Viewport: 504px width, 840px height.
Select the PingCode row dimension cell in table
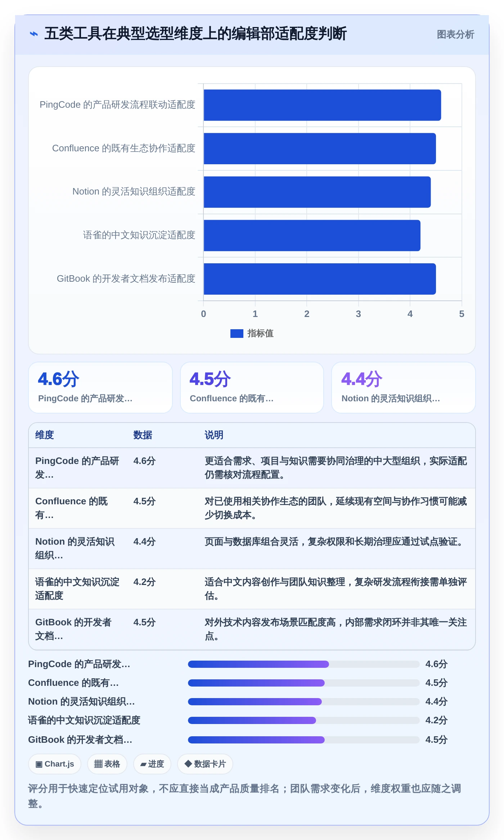click(x=78, y=468)
